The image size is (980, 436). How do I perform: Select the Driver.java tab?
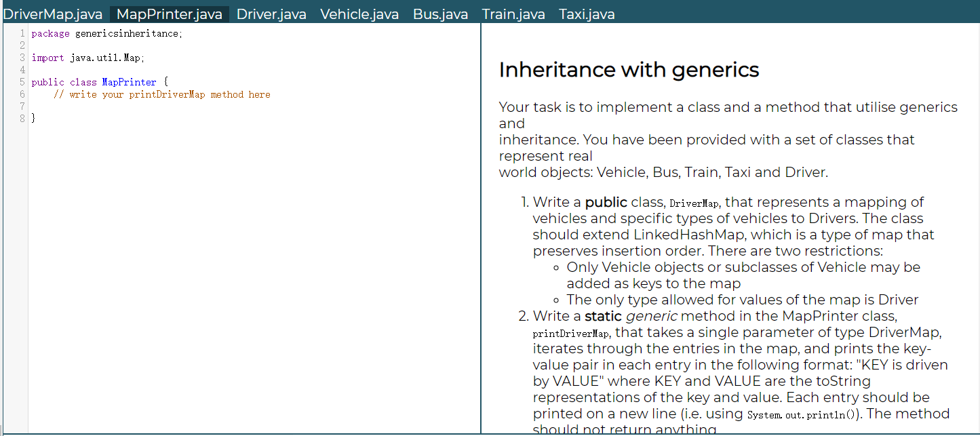coord(271,14)
